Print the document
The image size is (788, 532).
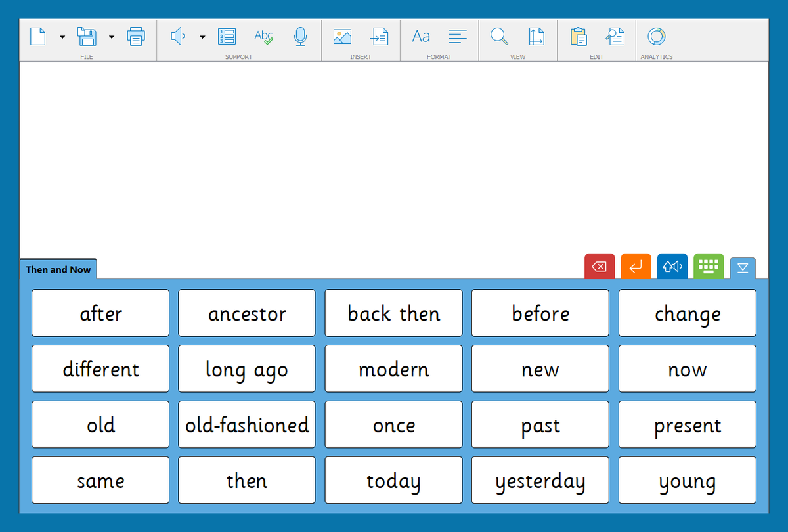point(136,36)
